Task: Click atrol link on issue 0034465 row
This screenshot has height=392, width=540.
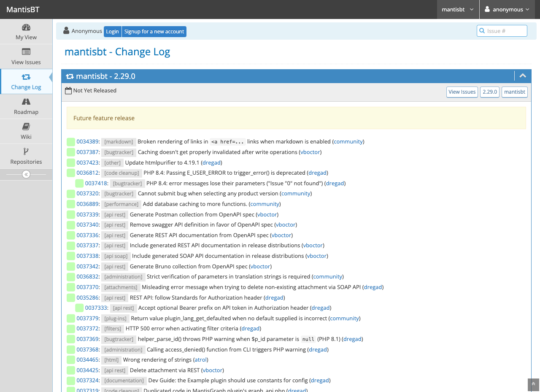Action: 200,360
